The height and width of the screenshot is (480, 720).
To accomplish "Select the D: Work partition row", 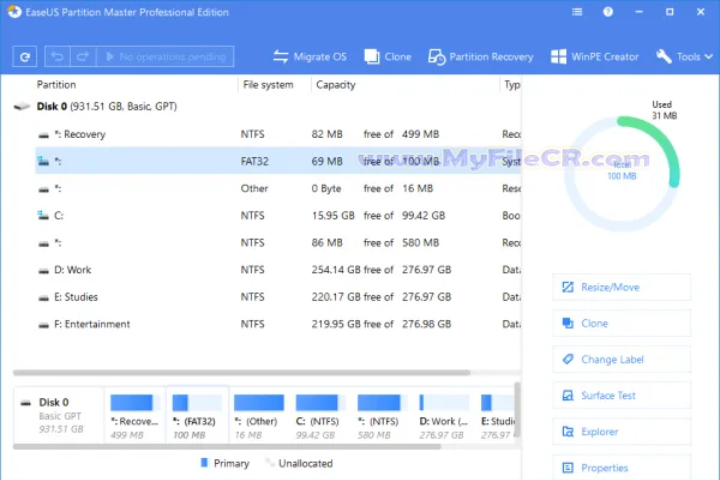I will coord(278,270).
